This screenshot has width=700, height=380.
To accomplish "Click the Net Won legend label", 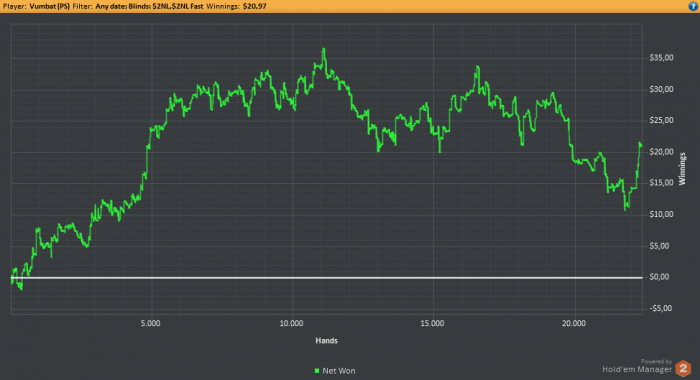I will click(x=339, y=371).
